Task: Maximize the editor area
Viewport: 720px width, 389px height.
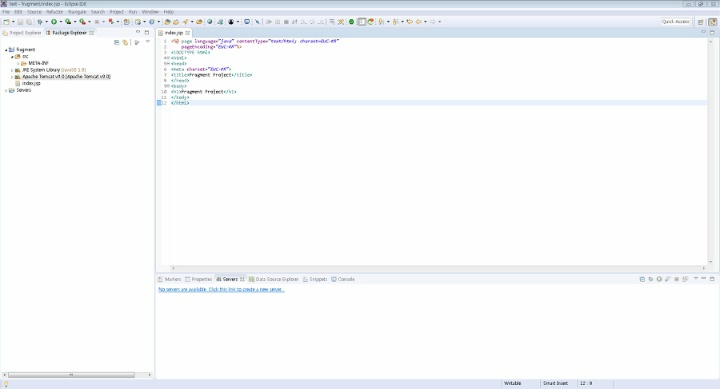Action: pyautogui.click(x=712, y=32)
